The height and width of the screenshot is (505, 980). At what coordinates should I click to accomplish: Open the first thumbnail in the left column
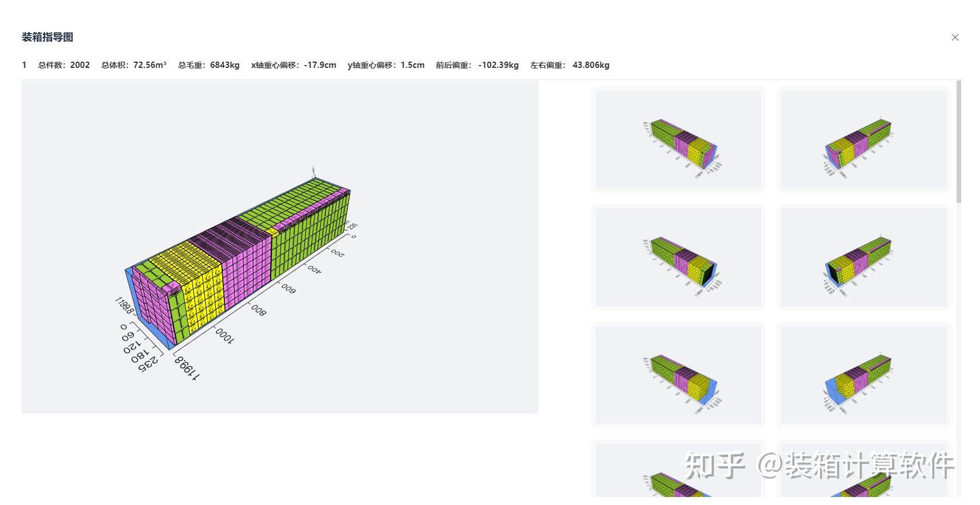(x=678, y=139)
